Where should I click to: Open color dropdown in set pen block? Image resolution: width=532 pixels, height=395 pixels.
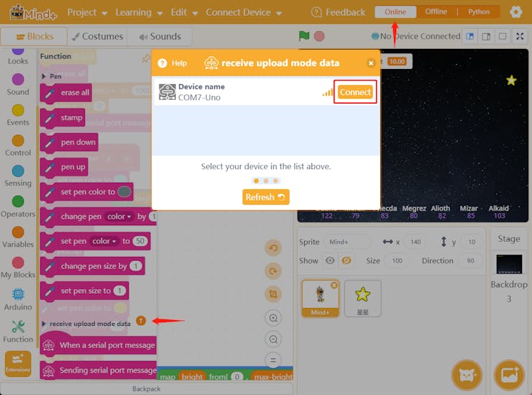pos(104,241)
